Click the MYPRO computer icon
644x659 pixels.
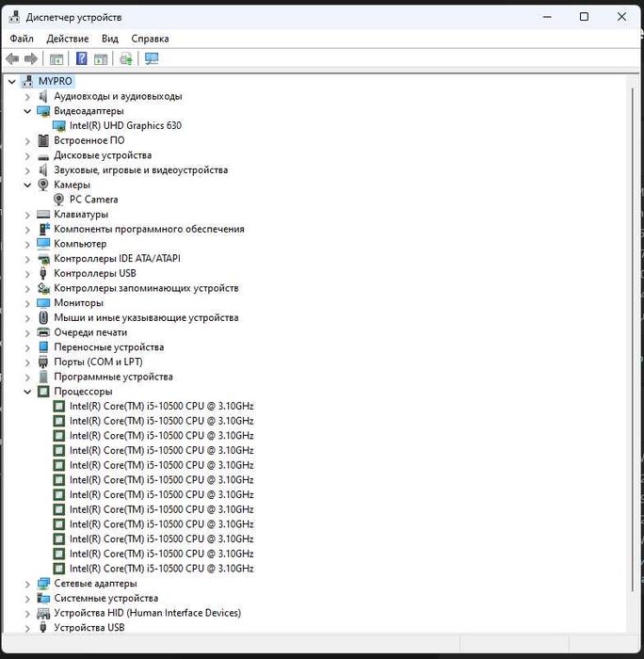27,81
